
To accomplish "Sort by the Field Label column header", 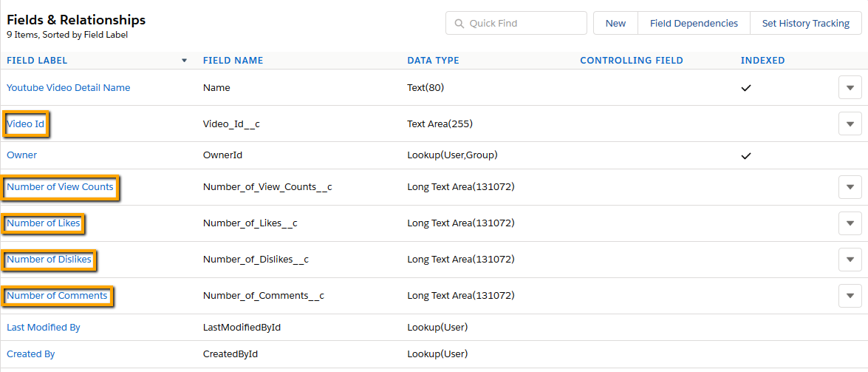I will (37, 61).
